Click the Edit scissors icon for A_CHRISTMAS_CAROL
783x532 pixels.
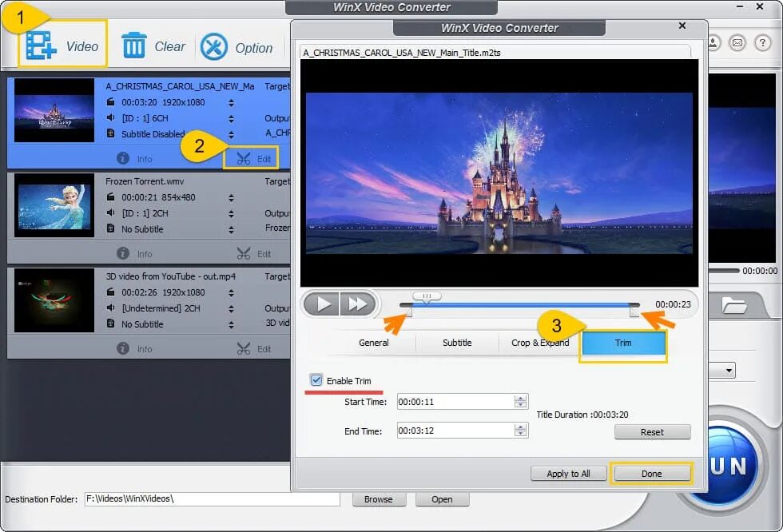pyautogui.click(x=245, y=158)
